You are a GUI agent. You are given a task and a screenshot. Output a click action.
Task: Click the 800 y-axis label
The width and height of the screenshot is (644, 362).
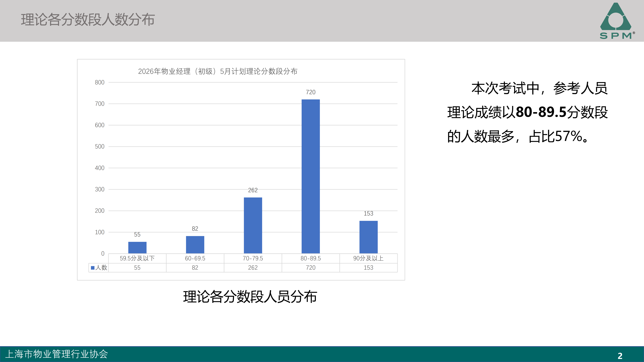[x=99, y=82]
